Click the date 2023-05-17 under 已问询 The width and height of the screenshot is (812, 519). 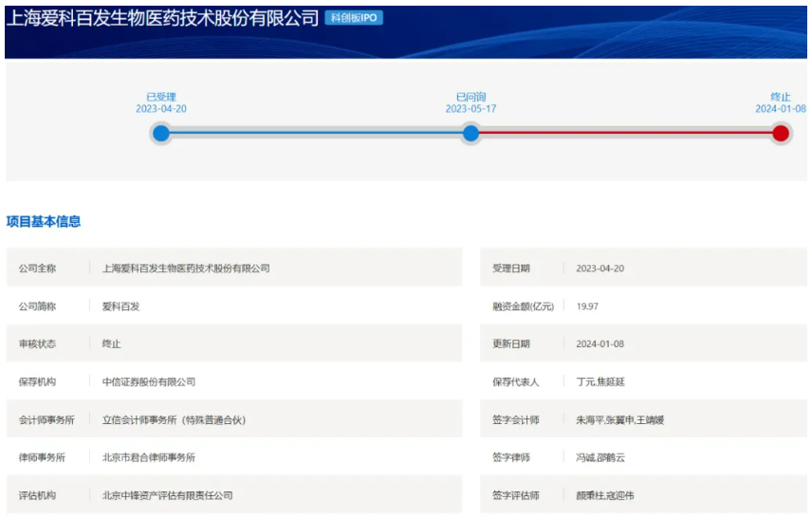tap(471, 109)
